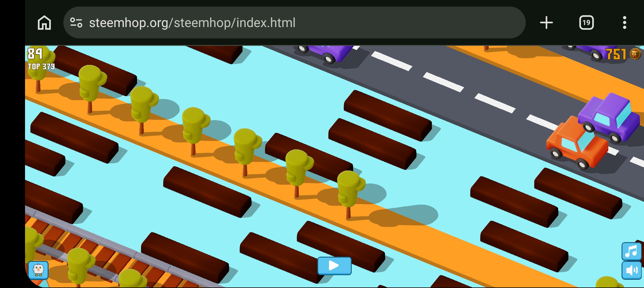
Task: Open site info icon in address bar
Action: [76, 23]
